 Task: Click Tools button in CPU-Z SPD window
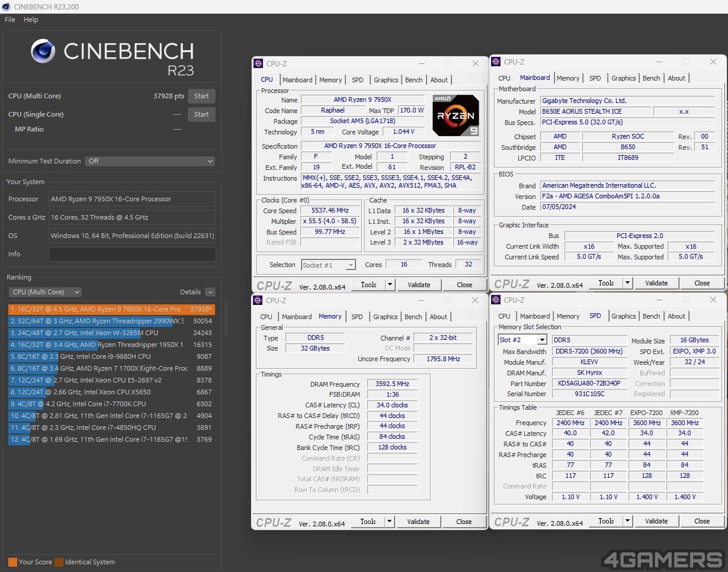(606, 521)
